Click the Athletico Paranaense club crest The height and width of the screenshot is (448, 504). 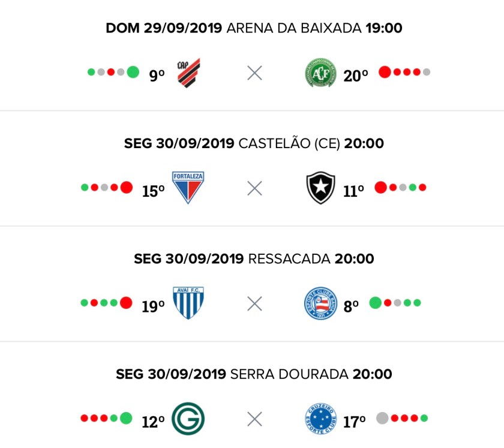click(188, 73)
